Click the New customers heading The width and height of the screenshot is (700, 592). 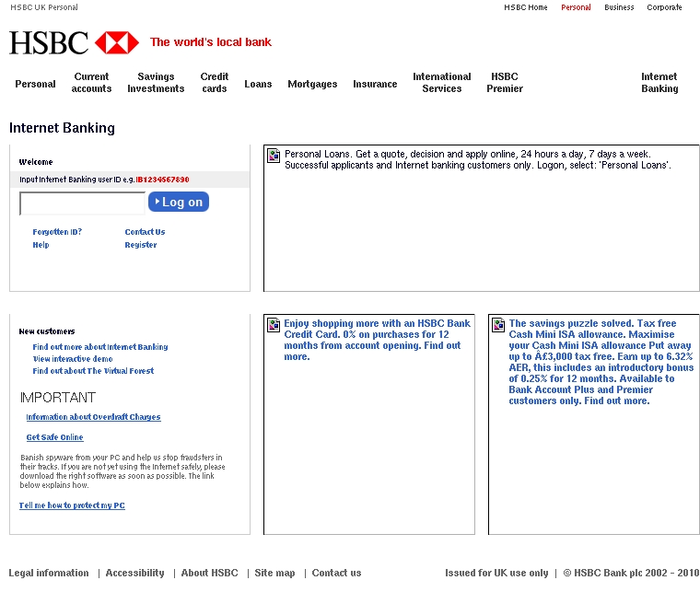pos(47,331)
